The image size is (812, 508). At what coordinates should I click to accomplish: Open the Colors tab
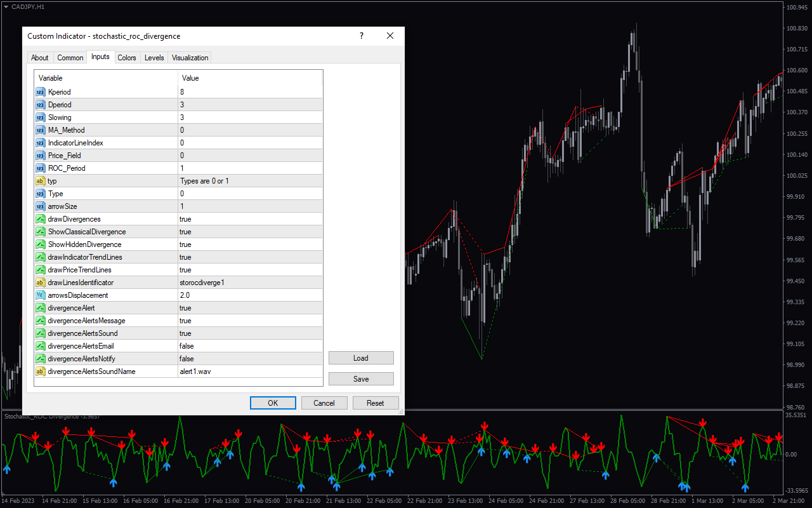point(127,58)
